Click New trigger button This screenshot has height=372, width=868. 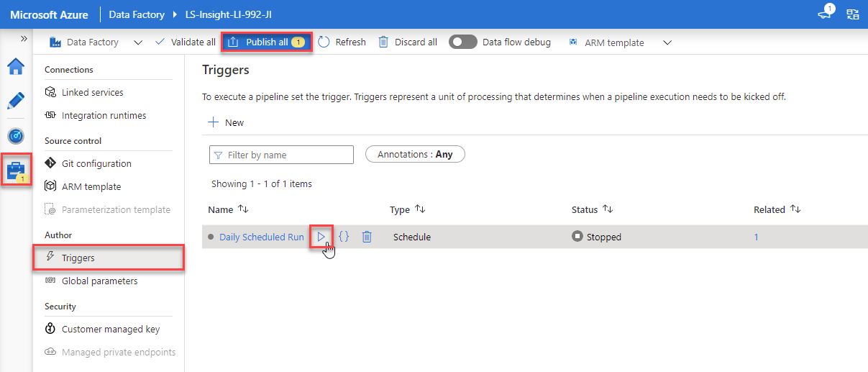click(226, 122)
